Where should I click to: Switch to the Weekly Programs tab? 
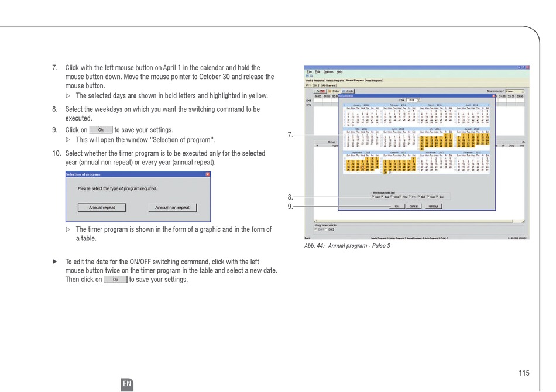(x=314, y=81)
